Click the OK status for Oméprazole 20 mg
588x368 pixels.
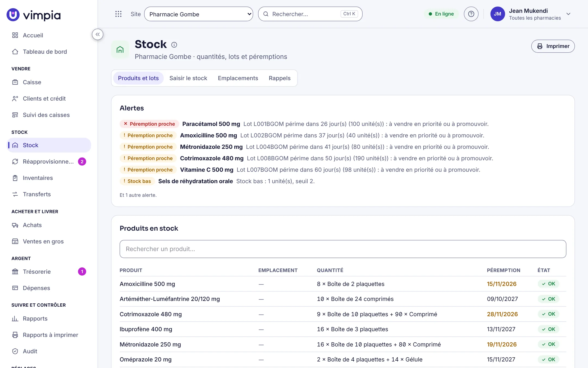click(548, 359)
